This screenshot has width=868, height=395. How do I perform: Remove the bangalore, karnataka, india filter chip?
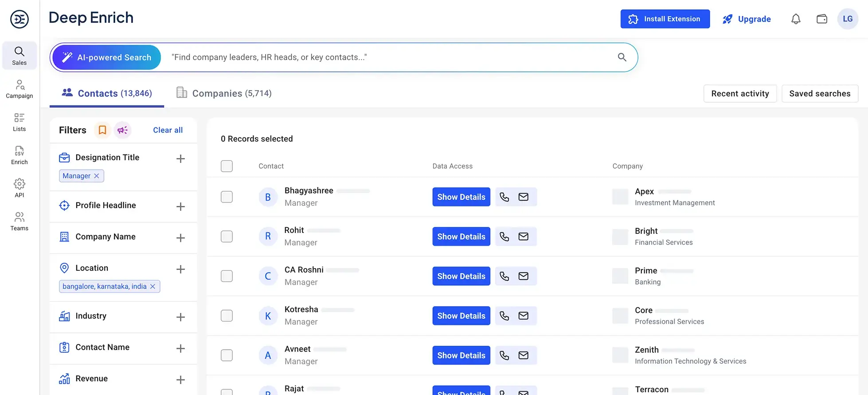[x=152, y=286]
